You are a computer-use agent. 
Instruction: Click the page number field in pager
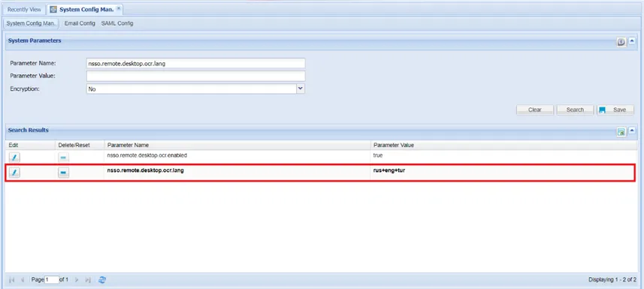(52, 279)
